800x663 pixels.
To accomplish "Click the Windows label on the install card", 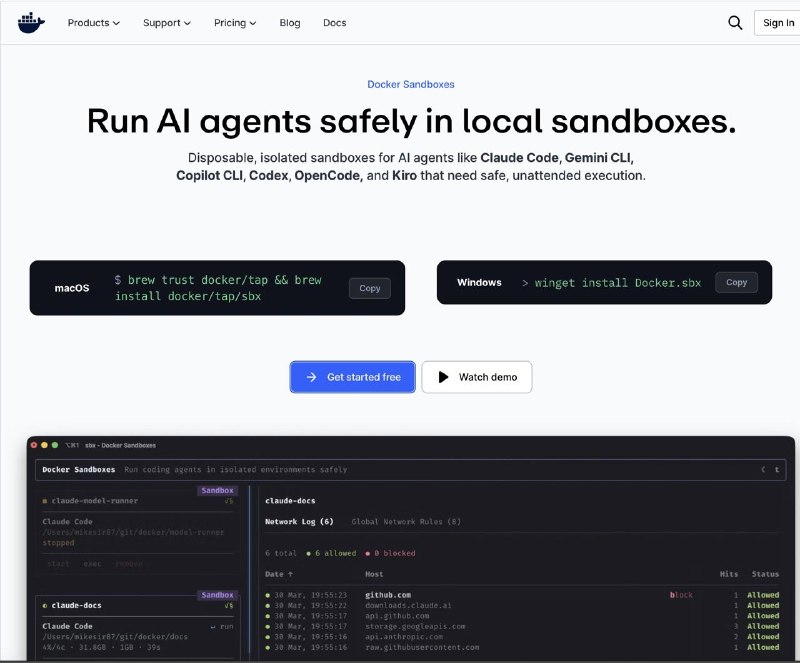I will pos(479,282).
